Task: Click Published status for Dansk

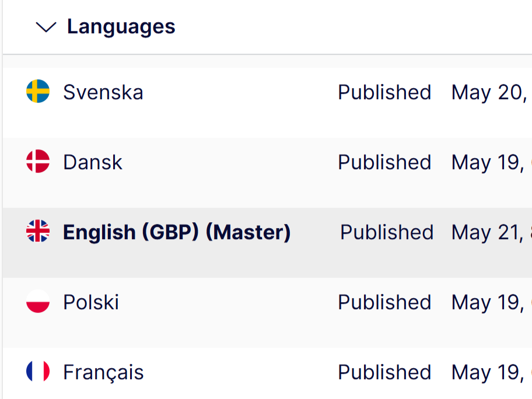Action: click(384, 162)
